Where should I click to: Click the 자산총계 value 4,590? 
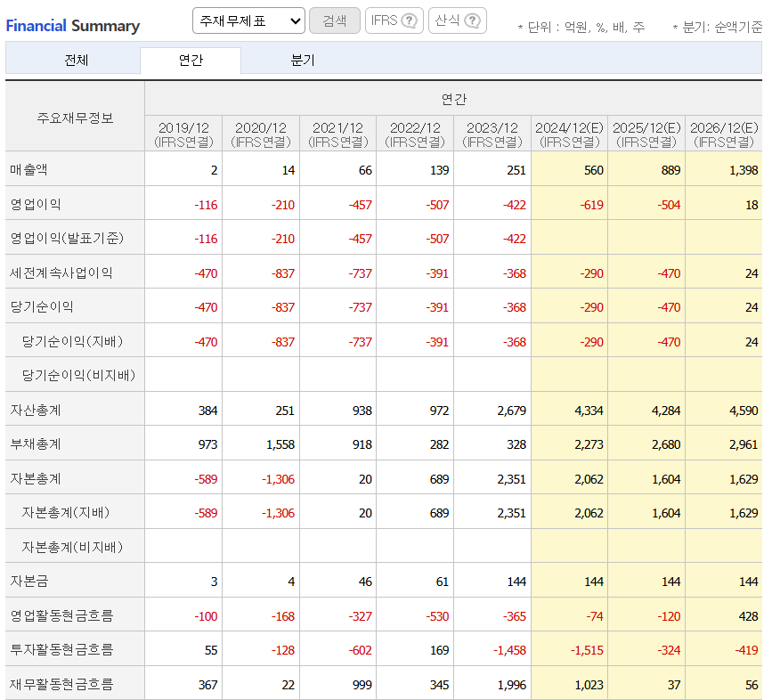[744, 411]
